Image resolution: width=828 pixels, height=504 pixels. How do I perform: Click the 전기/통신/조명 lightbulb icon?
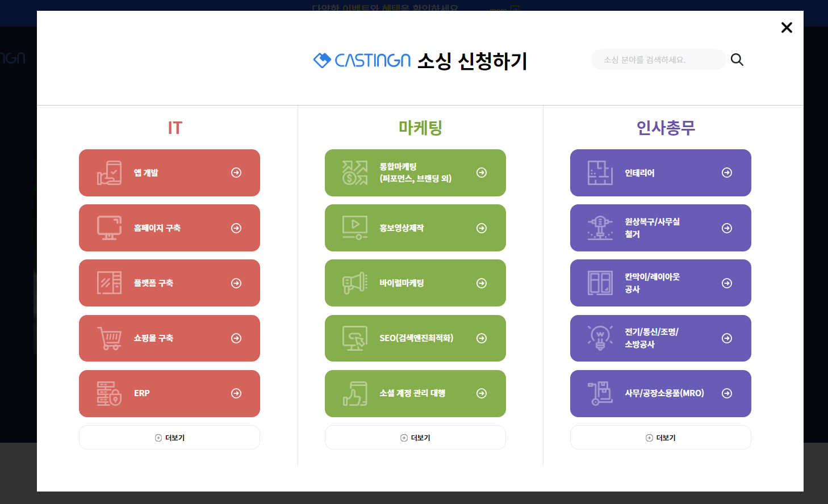click(x=600, y=338)
